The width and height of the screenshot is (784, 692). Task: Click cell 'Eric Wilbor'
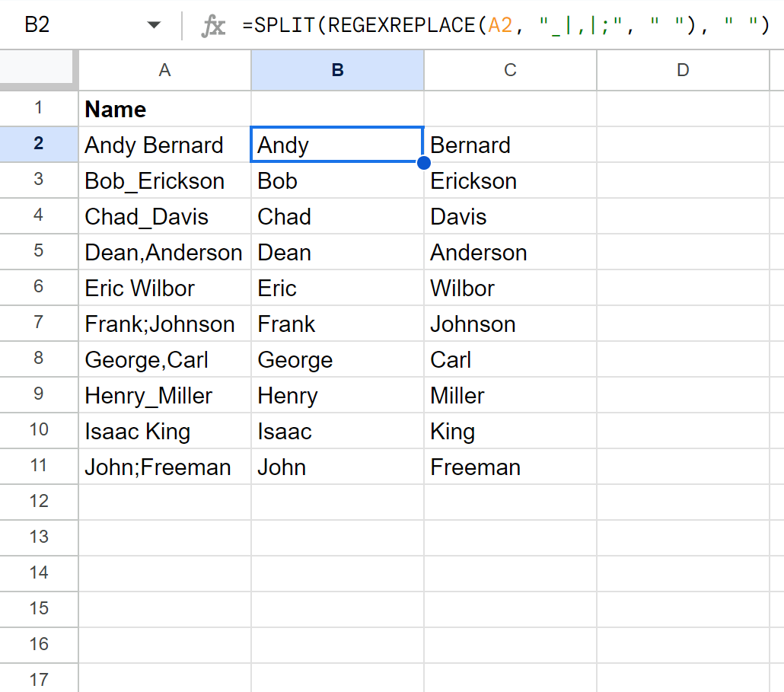click(164, 288)
